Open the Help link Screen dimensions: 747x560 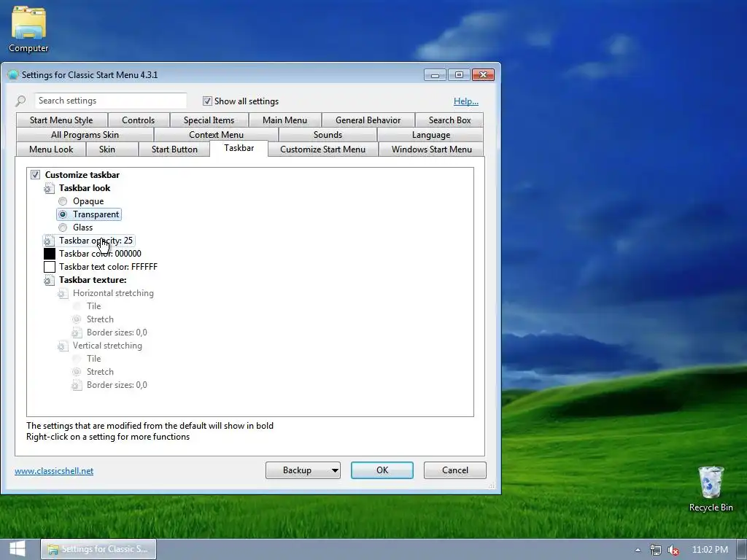[466, 101]
